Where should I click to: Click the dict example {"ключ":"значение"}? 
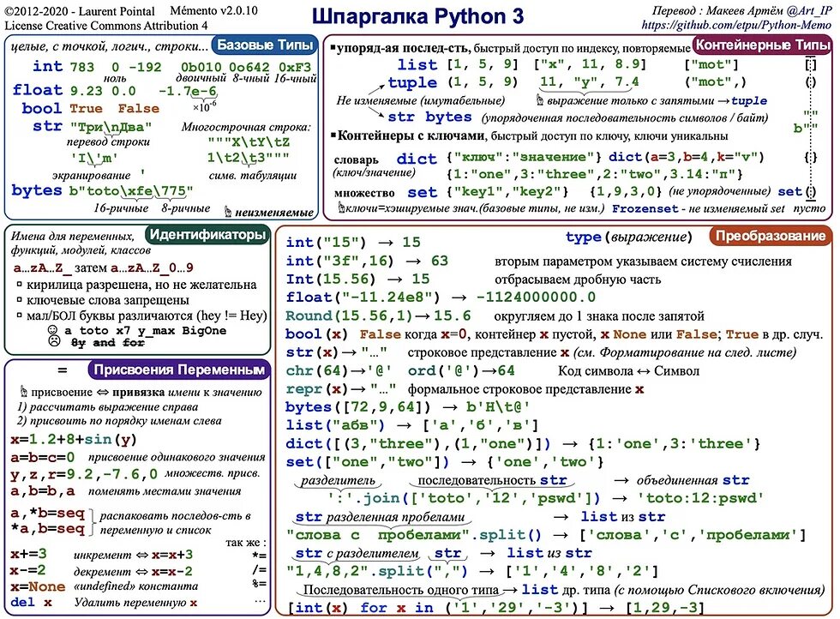(x=524, y=158)
